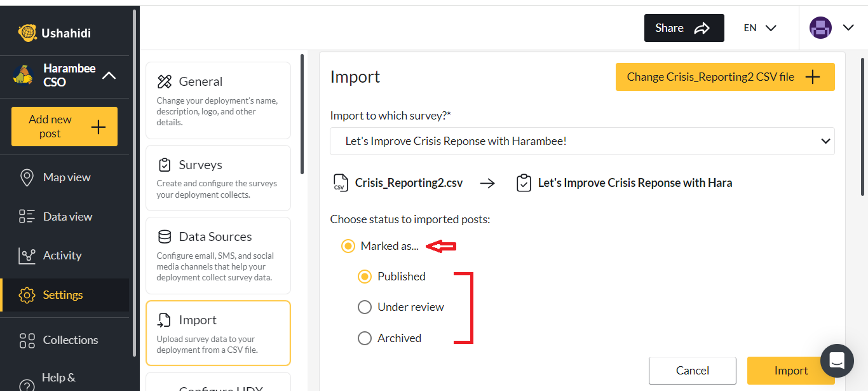
Task: Click the Ushahidi logo icon
Action: coord(27,32)
